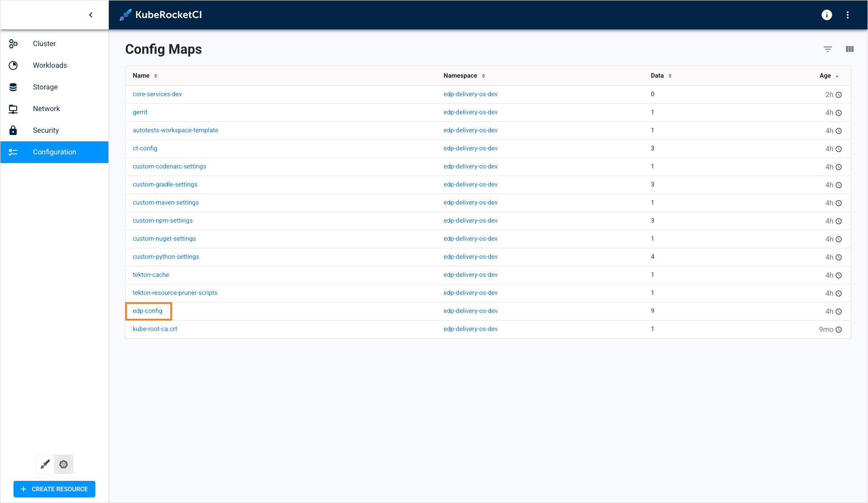Viewport: 868px width, 503px height.
Task: Open the kube-root-ca.crt config map
Action: point(154,329)
